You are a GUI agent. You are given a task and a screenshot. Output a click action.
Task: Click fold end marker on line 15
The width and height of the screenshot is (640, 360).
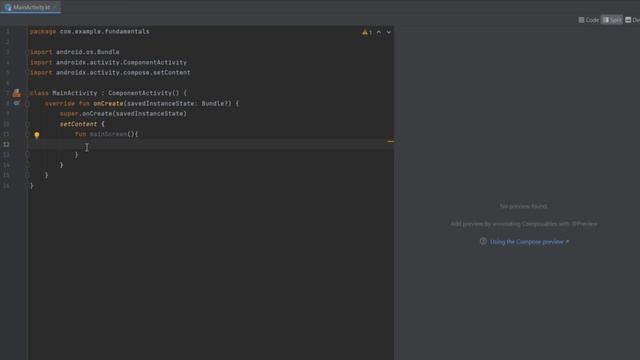pos(27,175)
